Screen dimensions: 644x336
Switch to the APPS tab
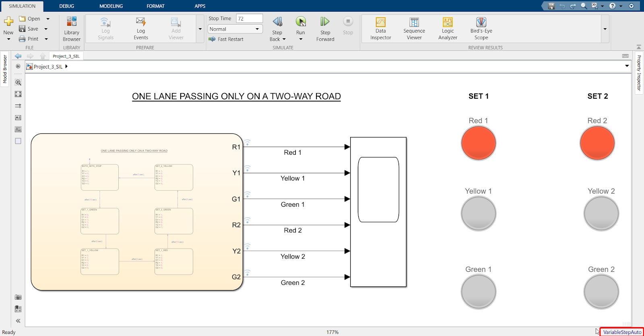[x=200, y=6]
